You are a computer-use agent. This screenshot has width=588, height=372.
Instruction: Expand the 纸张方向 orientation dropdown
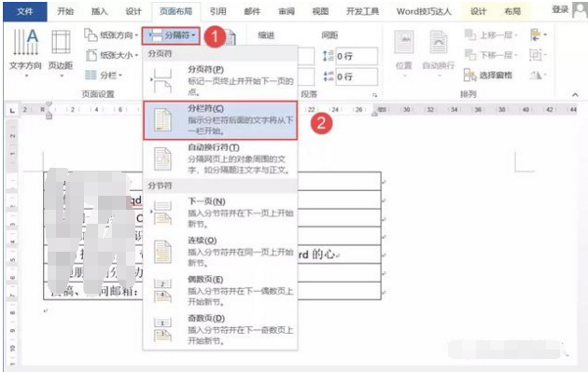point(111,35)
